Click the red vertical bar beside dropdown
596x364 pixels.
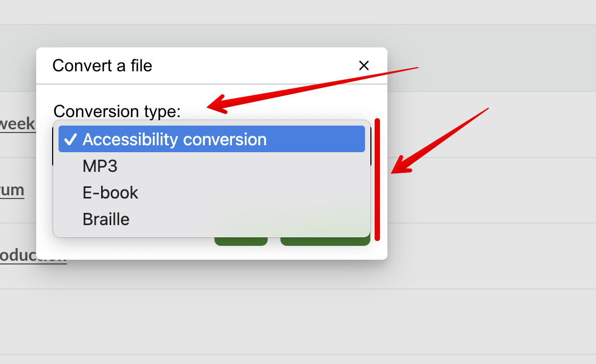(377, 179)
